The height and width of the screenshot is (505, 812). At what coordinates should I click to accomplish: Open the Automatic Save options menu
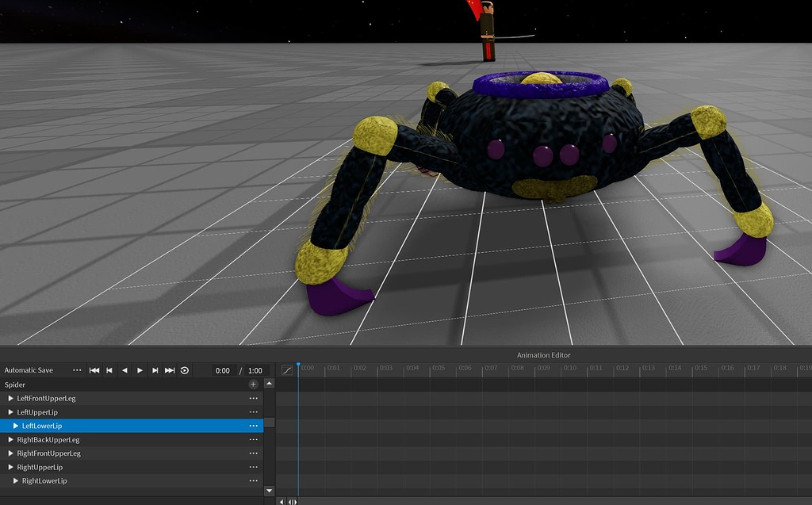pyautogui.click(x=77, y=369)
